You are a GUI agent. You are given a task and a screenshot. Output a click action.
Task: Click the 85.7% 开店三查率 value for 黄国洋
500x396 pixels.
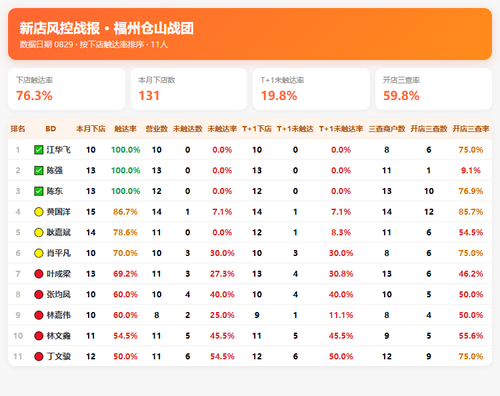[x=471, y=212]
